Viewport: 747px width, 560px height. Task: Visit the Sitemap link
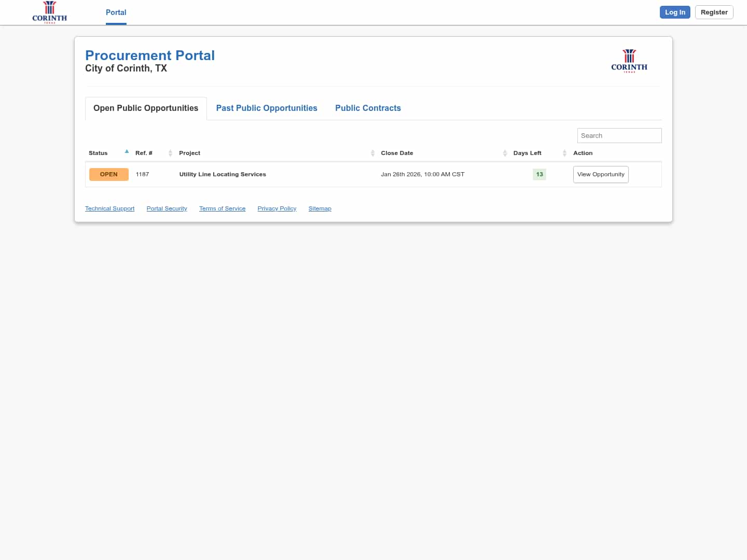[320, 208]
